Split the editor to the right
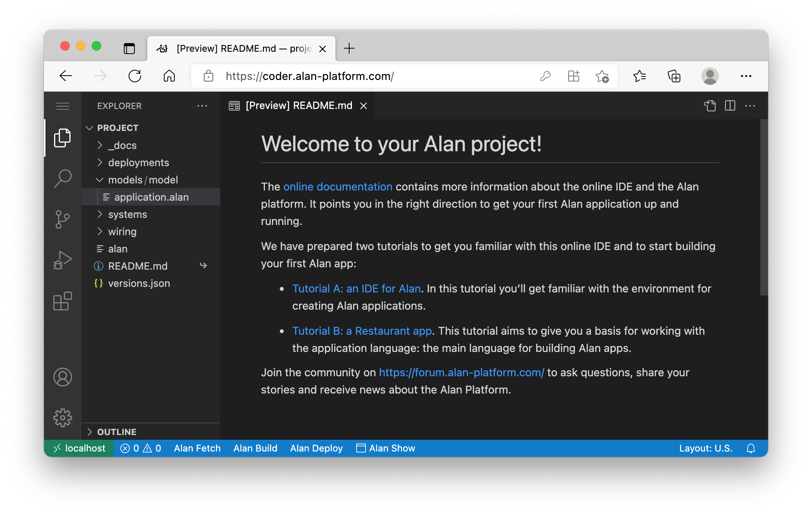812x515 pixels. click(730, 106)
